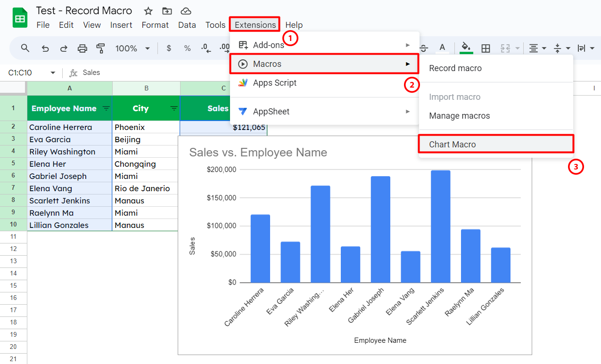The width and height of the screenshot is (601, 364).
Task: Expand the Macros submenu arrow
Action: pyautogui.click(x=408, y=64)
